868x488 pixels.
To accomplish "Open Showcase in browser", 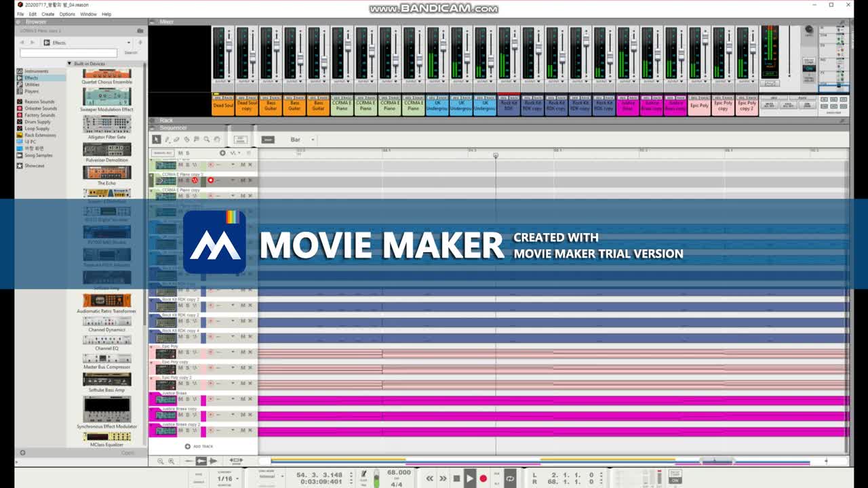I will [34, 165].
